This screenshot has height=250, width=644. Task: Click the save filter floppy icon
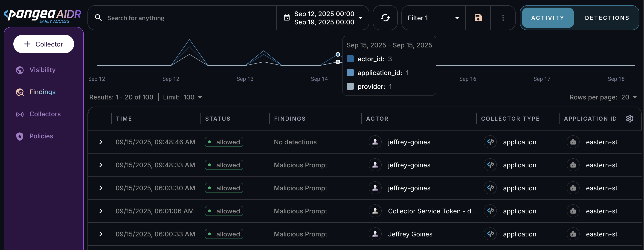(x=478, y=18)
